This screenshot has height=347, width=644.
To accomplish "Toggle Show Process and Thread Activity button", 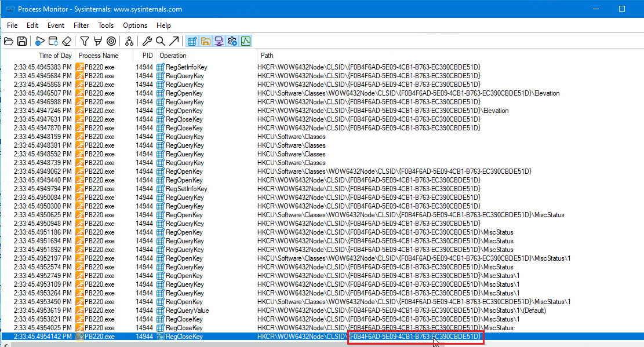I will tap(232, 41).
